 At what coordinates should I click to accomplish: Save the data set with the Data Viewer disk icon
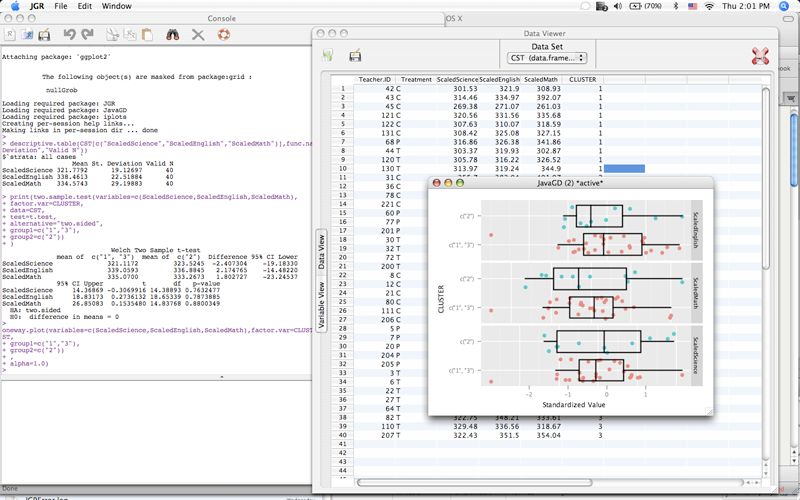(355, 55)
